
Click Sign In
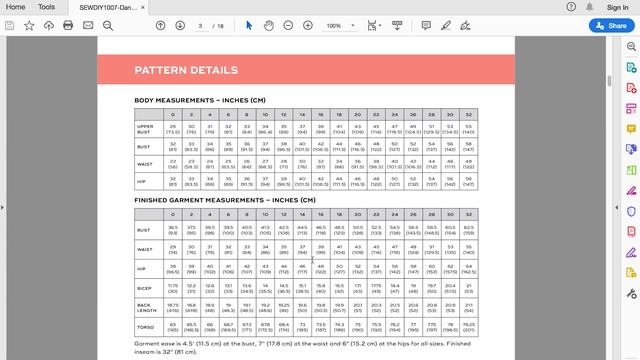tap(618, 7)
